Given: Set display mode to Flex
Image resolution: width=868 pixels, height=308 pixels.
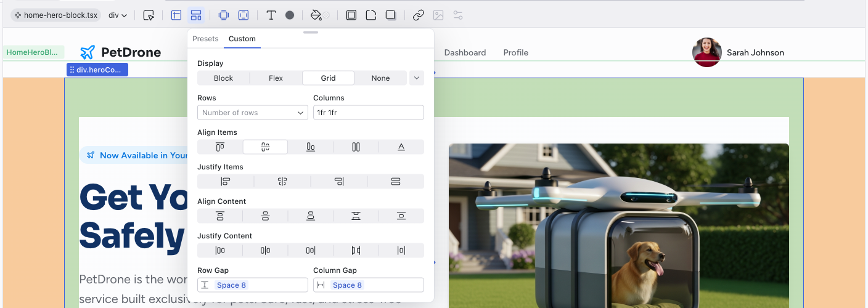Looking at the screenshot, I should pyautogui.click(x=276, y=78).
